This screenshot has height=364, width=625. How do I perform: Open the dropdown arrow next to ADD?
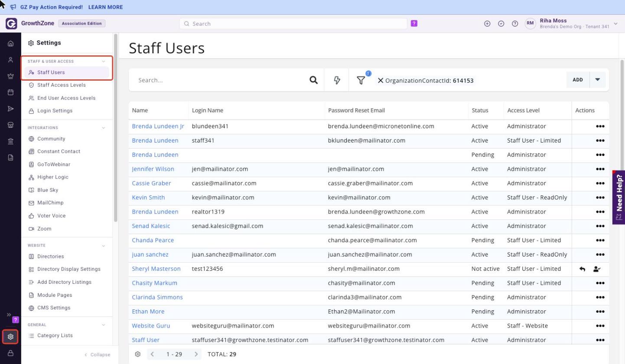click(x=598, y=80)
